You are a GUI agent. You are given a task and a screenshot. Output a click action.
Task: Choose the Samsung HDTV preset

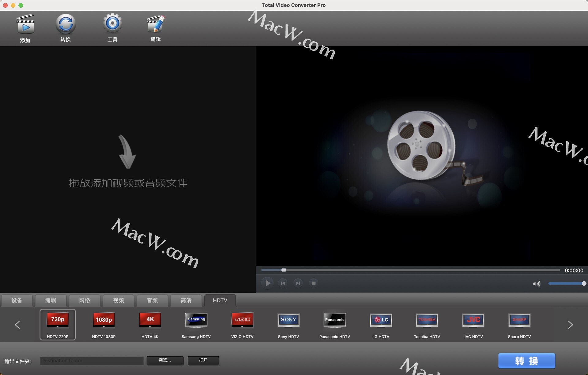196,324
